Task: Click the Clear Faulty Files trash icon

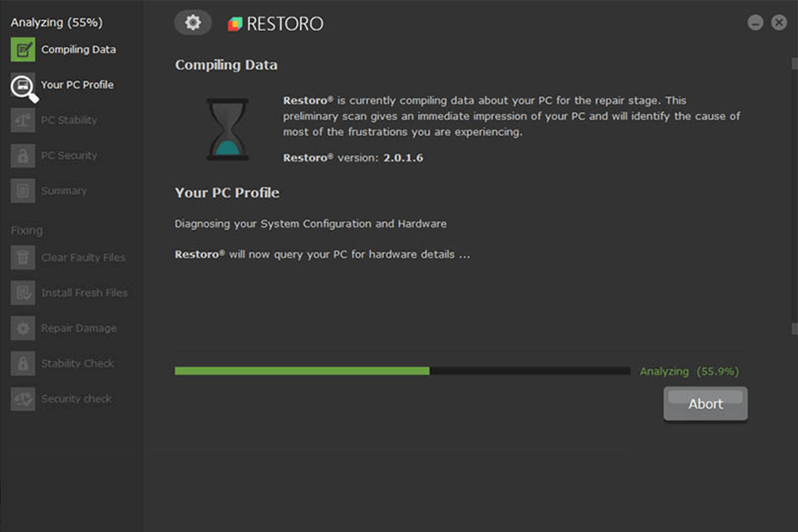Action: (x=23, y=258)
